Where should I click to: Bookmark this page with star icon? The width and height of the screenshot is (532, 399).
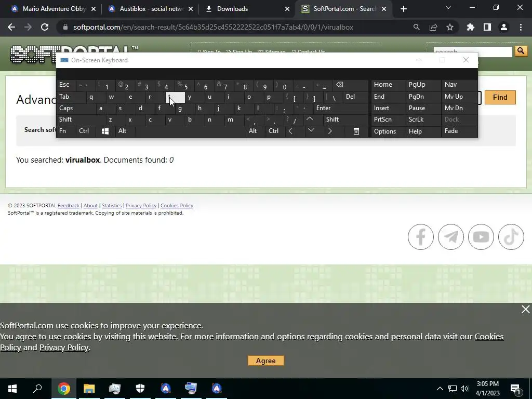(x=450, y=27)
